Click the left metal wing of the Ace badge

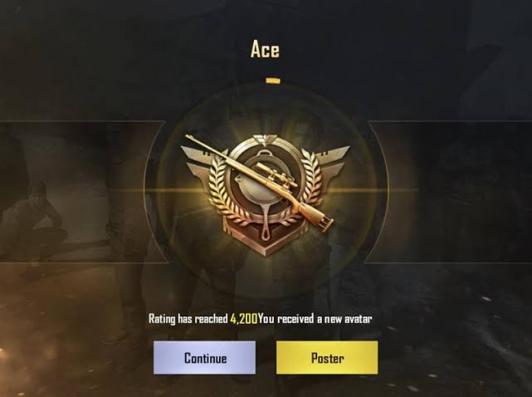coord(198,159)
